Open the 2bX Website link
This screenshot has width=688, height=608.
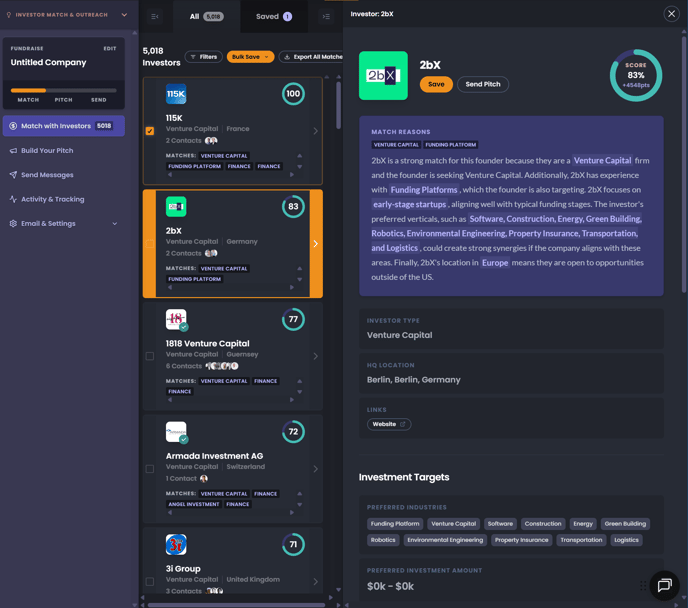coord(389,424)
